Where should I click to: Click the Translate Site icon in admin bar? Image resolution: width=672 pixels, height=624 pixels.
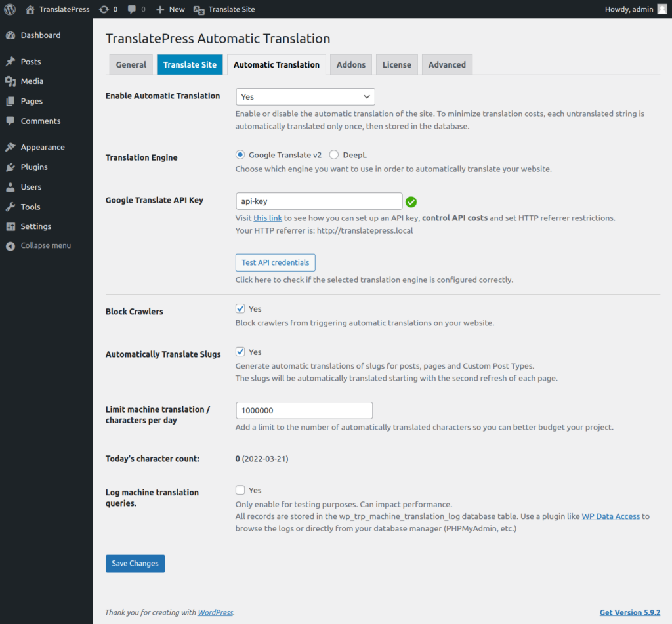198,9
